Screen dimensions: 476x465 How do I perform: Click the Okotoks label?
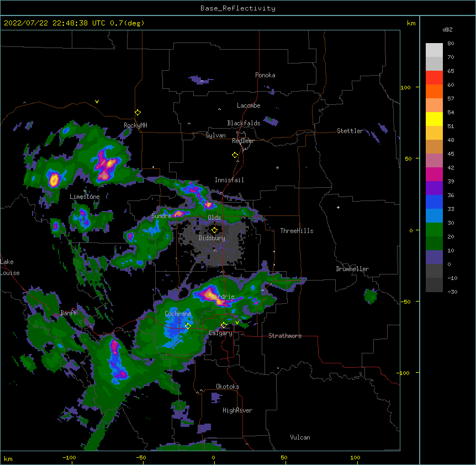click(x=228, y=387)
